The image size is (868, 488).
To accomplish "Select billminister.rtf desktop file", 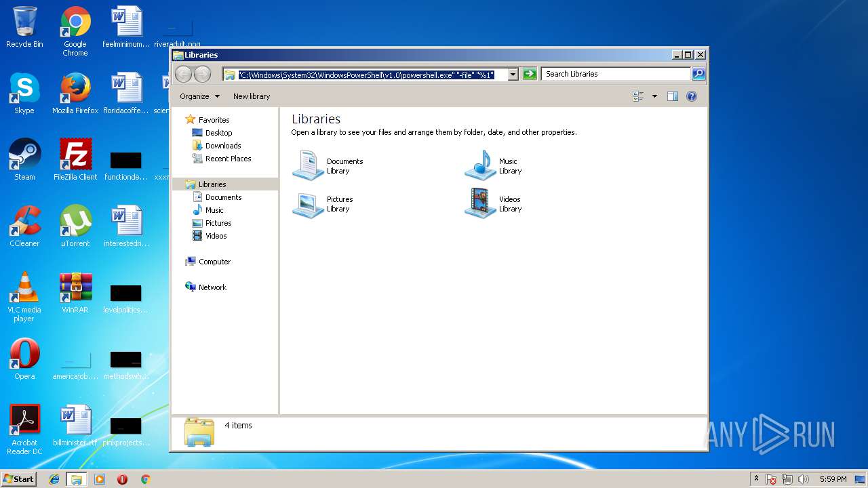I will click(x=75, y=426).
